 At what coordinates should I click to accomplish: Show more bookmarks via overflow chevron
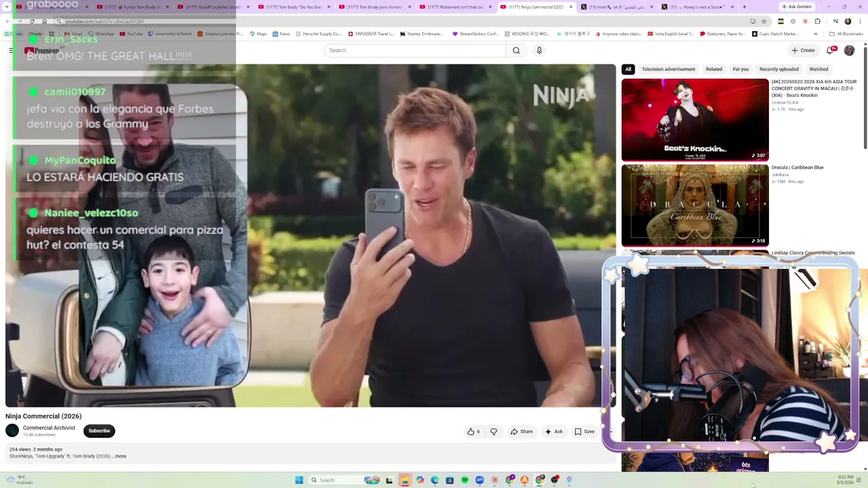[x=816, y=34]
